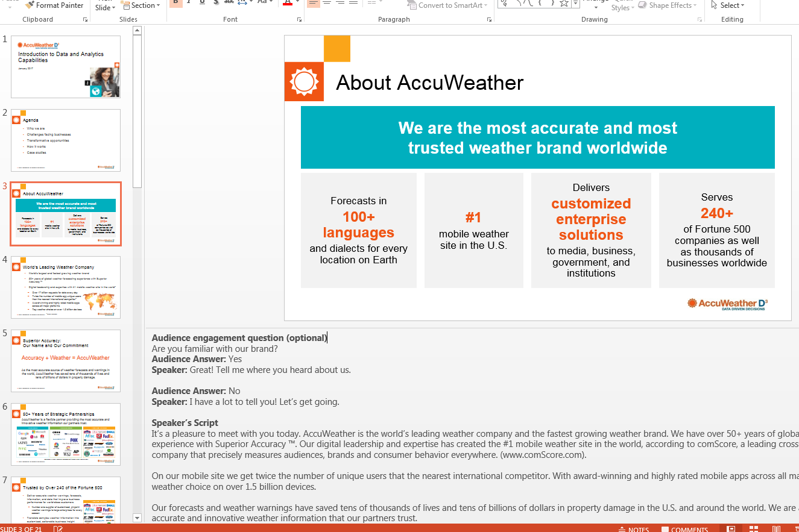Click 'Audience Answer: No' in the notes

pos(196,391)
